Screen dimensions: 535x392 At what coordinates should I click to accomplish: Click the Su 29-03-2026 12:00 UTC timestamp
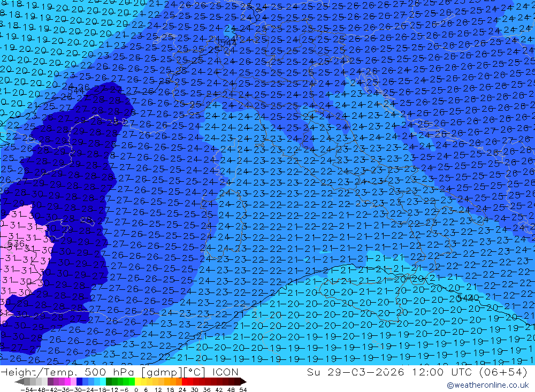pyautogui.click(x=417, y=372)
